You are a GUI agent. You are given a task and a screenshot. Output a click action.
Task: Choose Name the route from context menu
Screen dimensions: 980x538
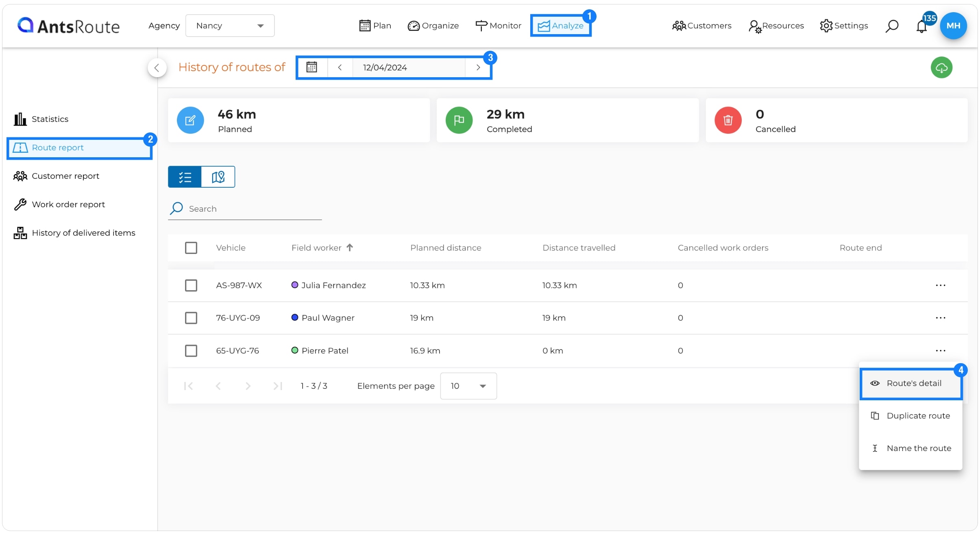coord(911,448)
